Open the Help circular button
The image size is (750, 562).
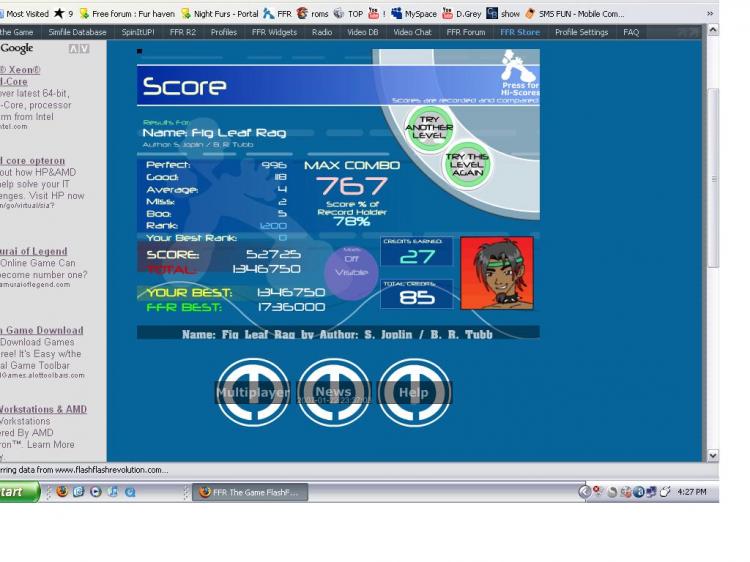414,392
